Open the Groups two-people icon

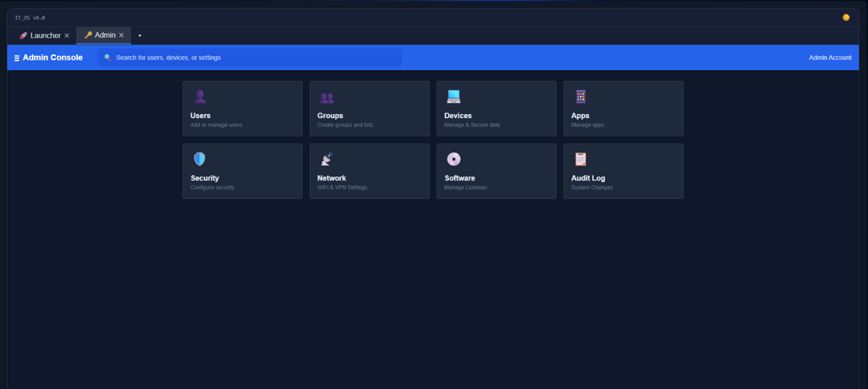pyautogui.click(x=326, y=97)
